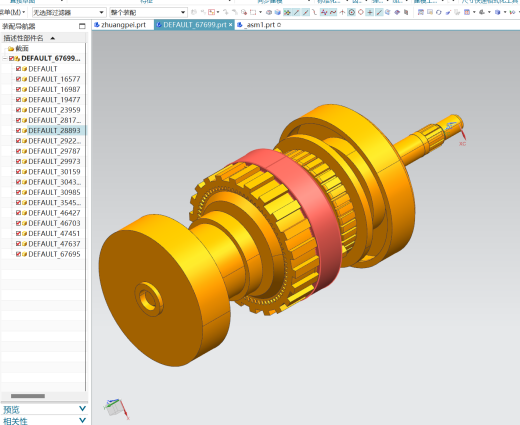Switch to the _asm1.prt tab

point(261,25)
